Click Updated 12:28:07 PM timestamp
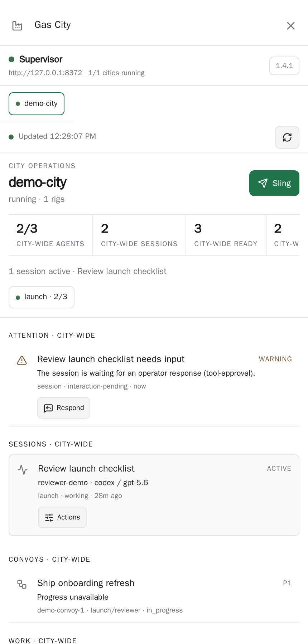Screen dimensions: 308x644 57,136
